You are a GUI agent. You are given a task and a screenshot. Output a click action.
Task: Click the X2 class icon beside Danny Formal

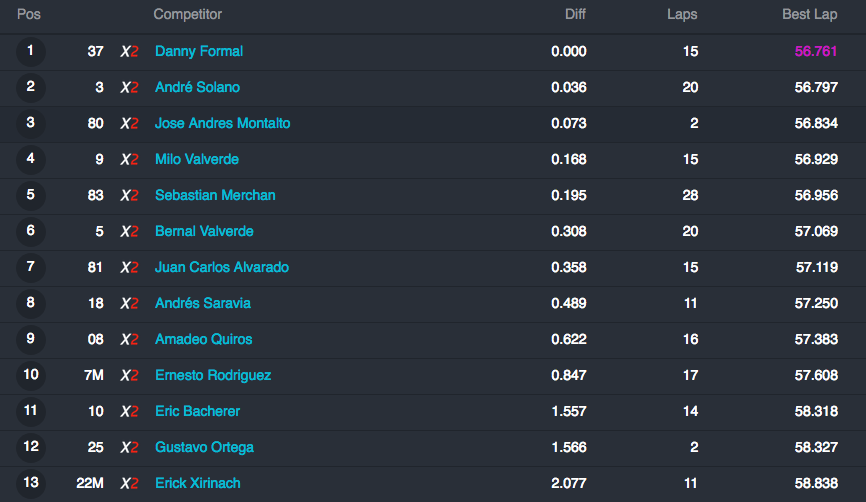(129, 51)
